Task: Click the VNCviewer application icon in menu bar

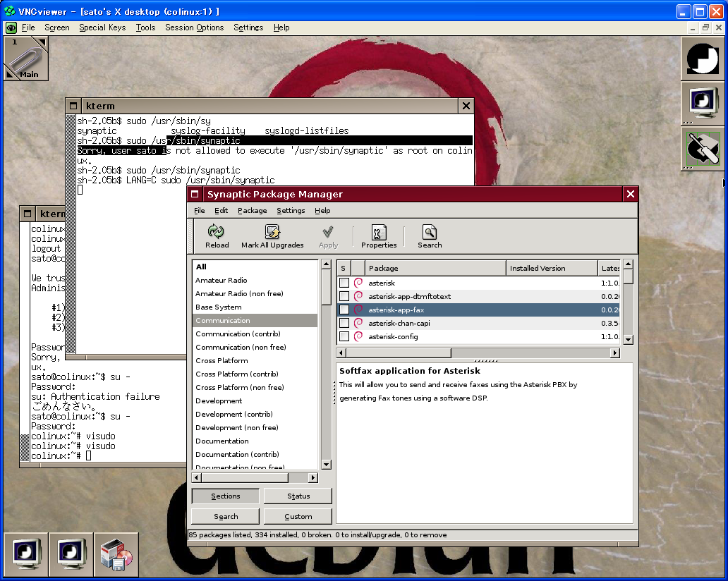Action: (11, 27)
